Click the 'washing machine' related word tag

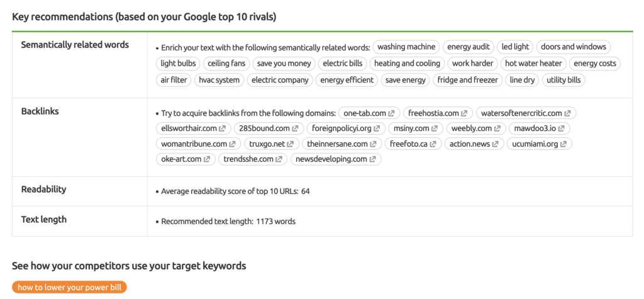pyautogui.click(x=406, y=47)
